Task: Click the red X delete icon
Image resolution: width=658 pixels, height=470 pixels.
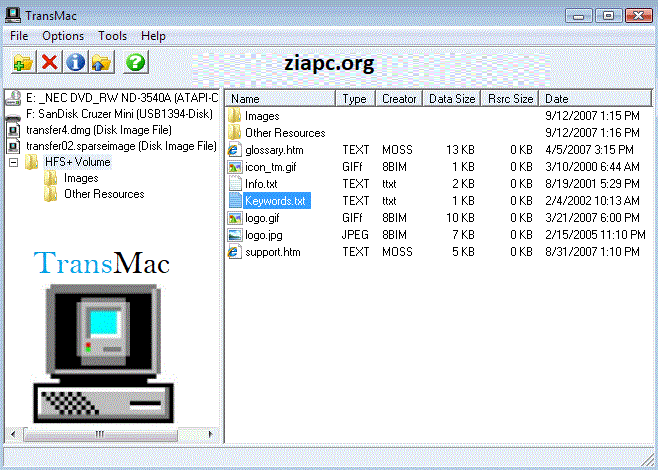Action: pyautogui.click(x=50, y=62)
